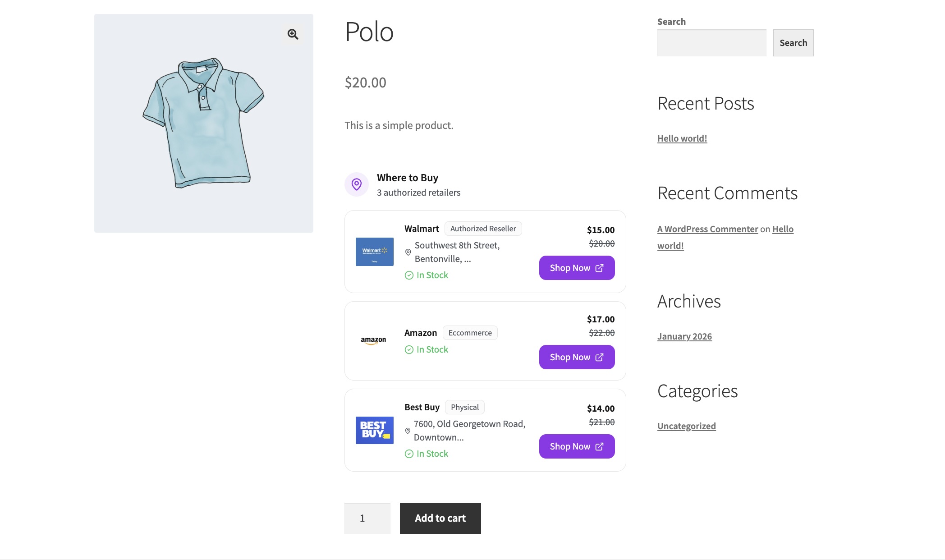Click the map pin icon beside Best Buy's address
The height and width of the screenshot is (560, 945).
coord(407,430)
